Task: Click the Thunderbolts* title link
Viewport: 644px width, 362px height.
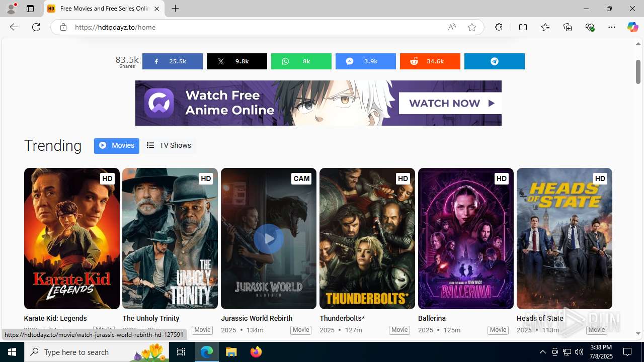Action: click(342, 318)
